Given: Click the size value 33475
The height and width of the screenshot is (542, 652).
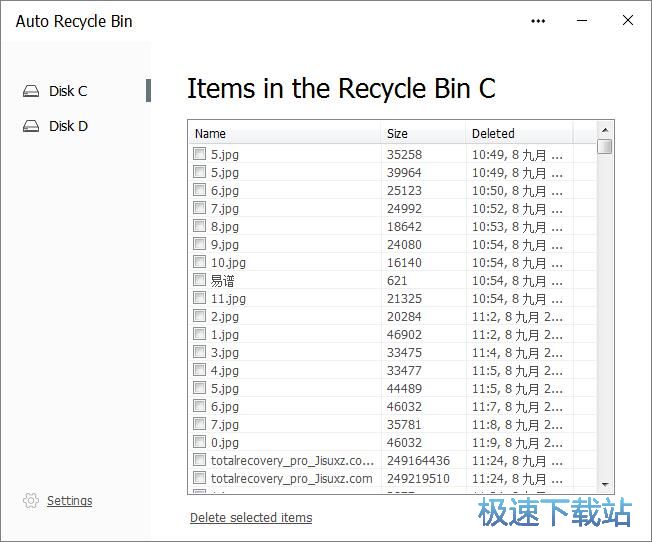Looking at the screenshot, I should [404, 353].
